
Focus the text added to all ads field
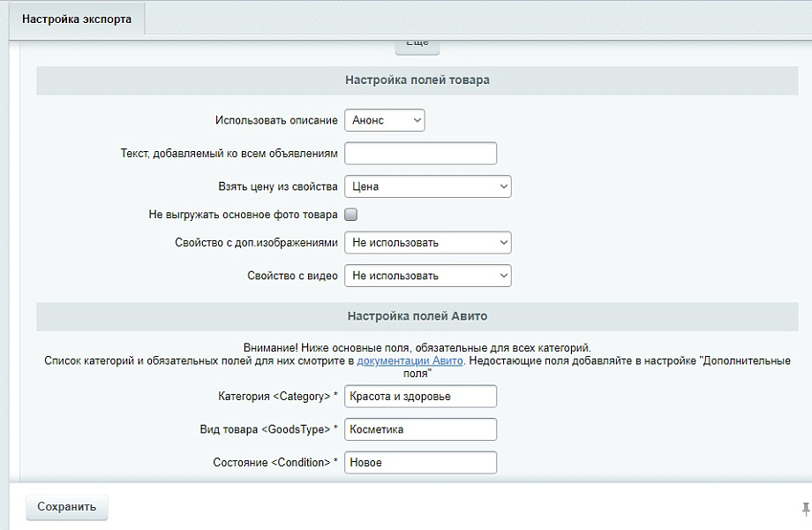click(x=420, y=154)
